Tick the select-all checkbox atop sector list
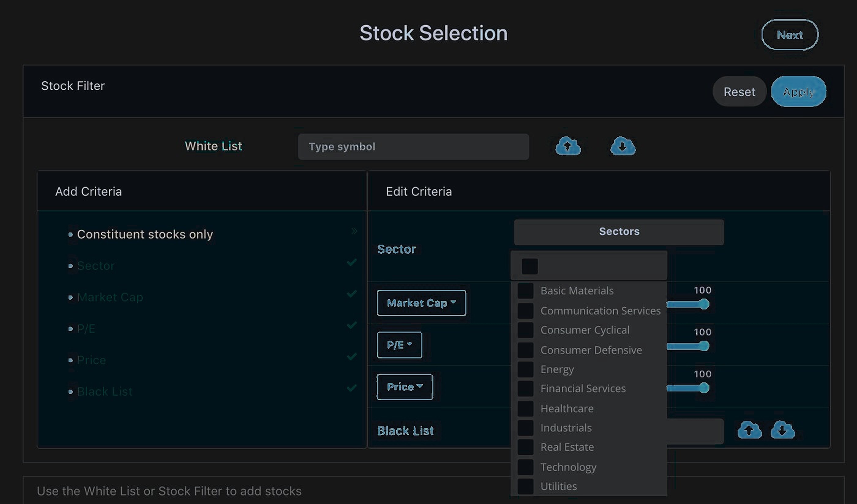857x504 pixels. [530, 266]
